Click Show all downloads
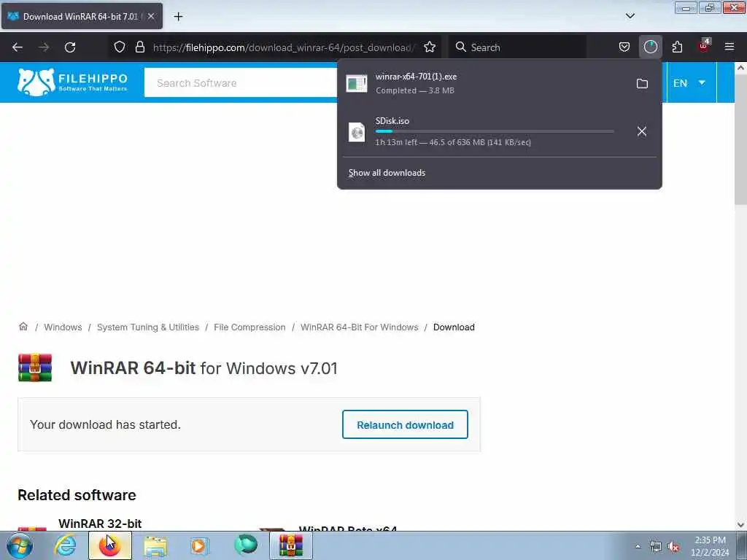 pyautogui.click(x=387, y=173)
